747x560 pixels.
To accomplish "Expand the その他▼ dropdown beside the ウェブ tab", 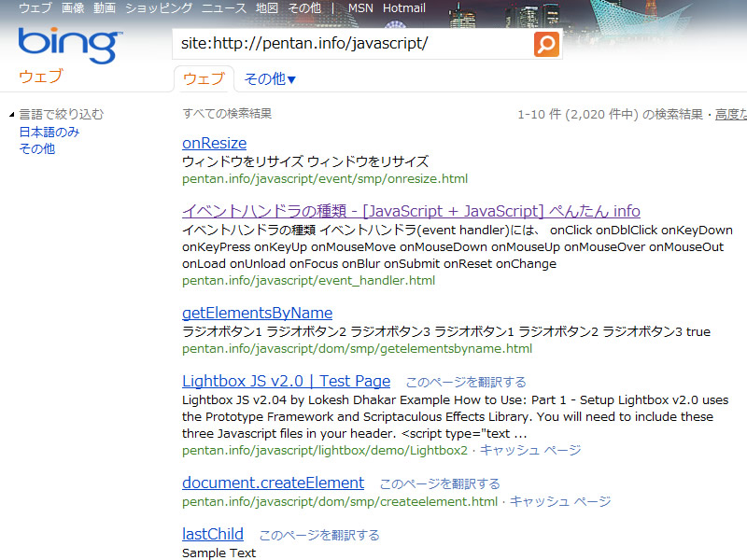I will coord(270,79).
